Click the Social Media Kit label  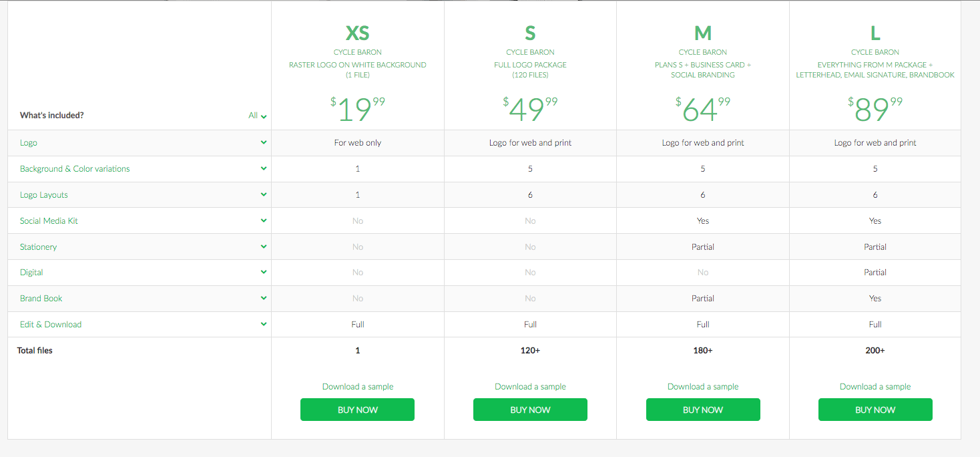(x=49, y=221)
